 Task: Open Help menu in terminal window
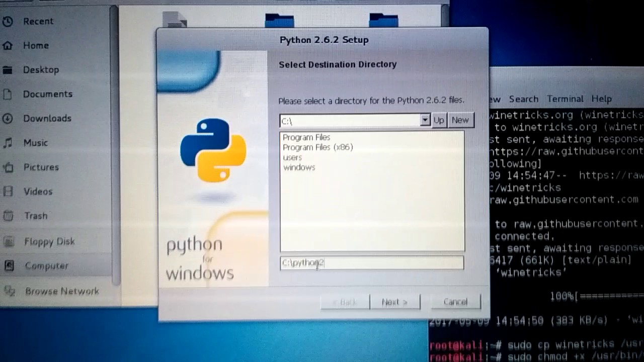601,99
